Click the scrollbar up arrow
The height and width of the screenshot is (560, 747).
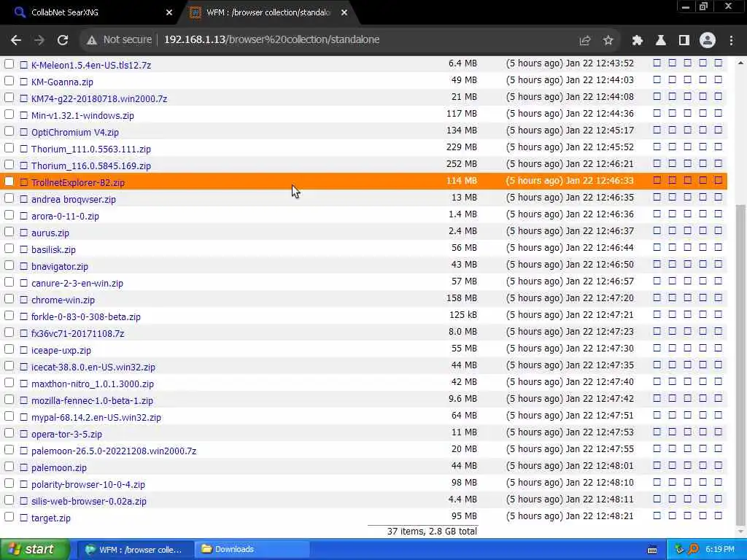[740, 63]
